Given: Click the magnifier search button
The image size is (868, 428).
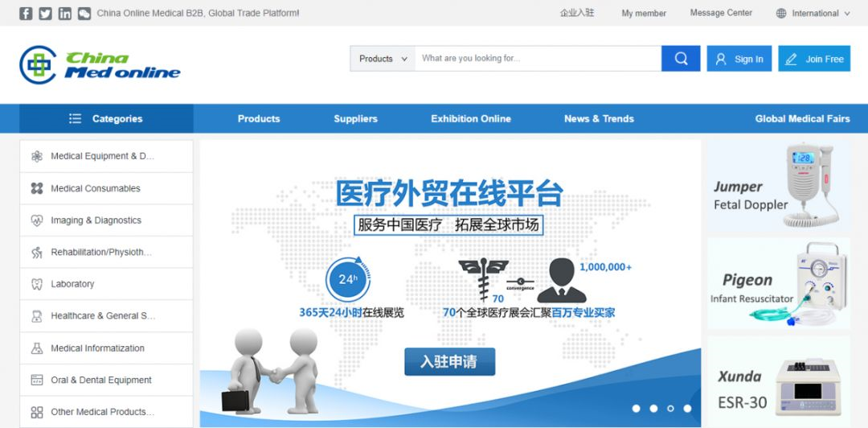Looking at the screenshot, I should [681, 59].
